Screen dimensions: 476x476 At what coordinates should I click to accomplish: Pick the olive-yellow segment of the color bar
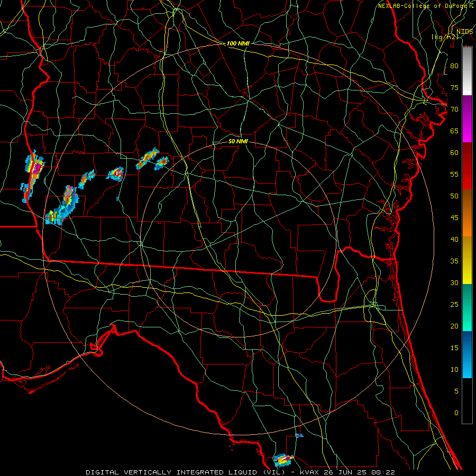click(467, 260)
